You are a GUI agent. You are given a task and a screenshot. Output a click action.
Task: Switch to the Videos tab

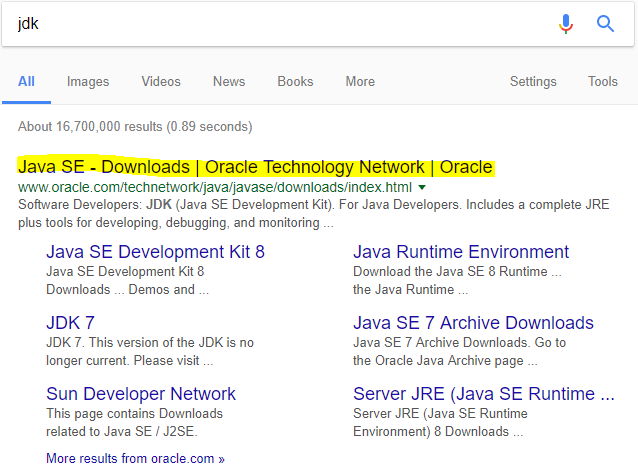pyautogui.click(x=161, y=81)
